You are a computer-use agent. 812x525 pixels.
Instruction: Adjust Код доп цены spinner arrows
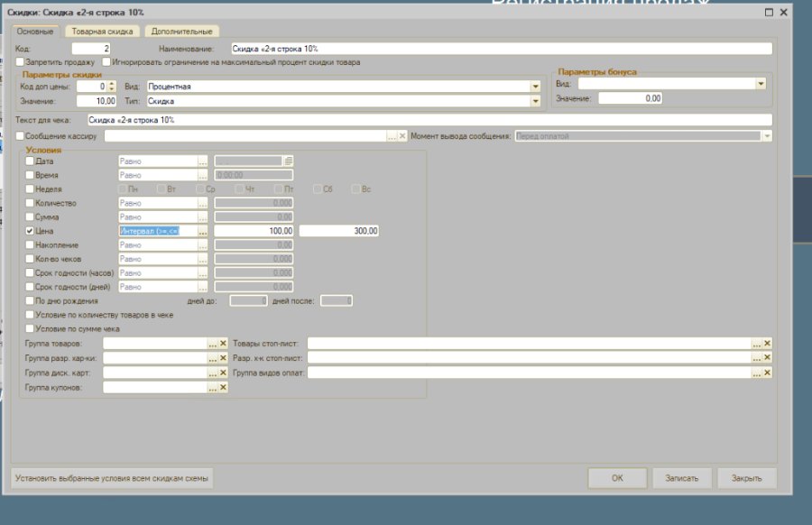tap(112, 87)
